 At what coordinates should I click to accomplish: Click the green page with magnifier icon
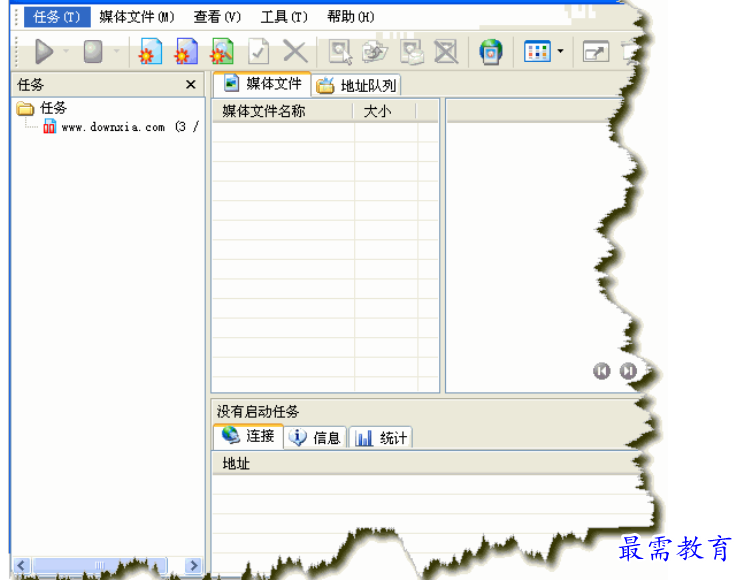[222, 51]
